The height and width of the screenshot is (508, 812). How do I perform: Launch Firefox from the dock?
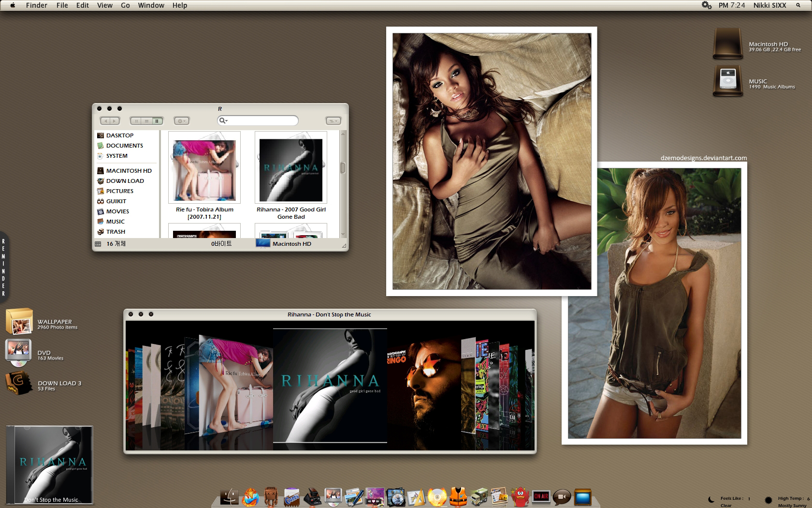[250, 497]
